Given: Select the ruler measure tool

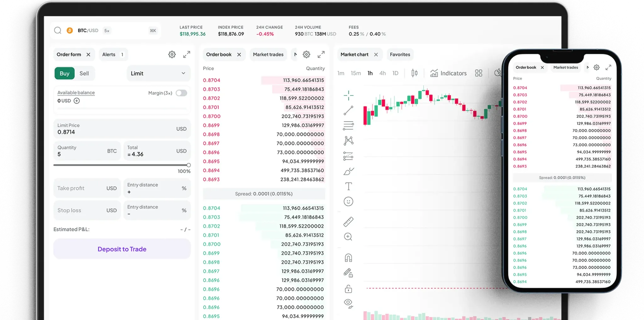Looking at the screenshot, I should pos(348,222).
